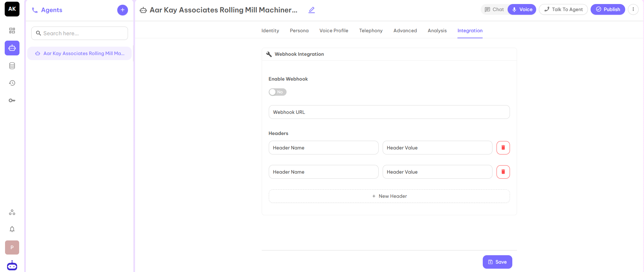644x272 pixels.
Task: Click the Webhook Integration heading
Action: coord(299,54)
